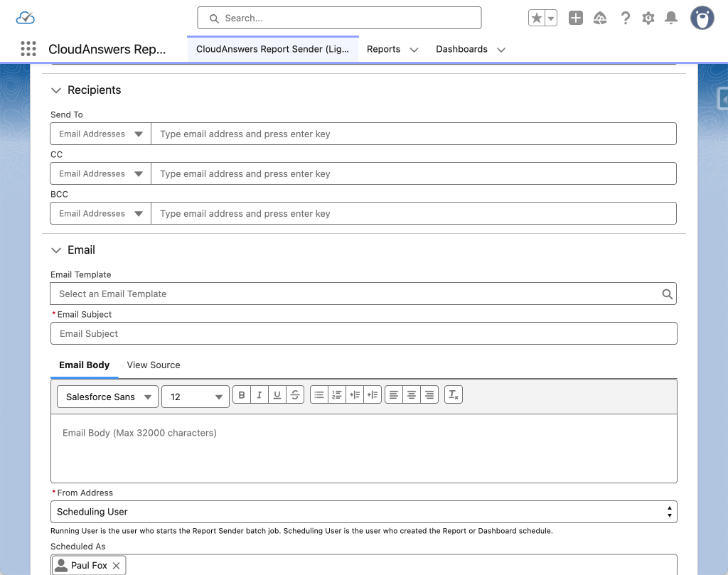The width and height of the screenshot is (728, 575).
Task: Center-align the email body text
Action: 411,394
